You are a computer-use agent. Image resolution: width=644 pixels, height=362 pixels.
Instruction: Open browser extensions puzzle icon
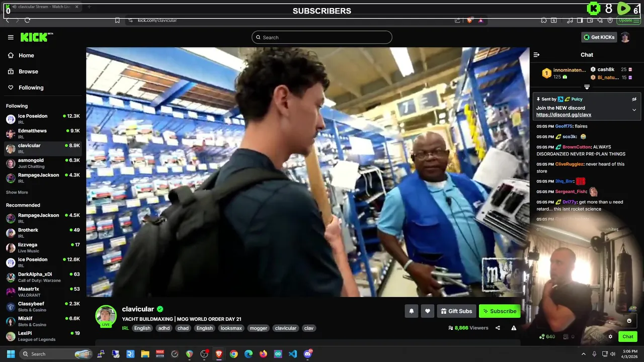(x=544, y=20)
